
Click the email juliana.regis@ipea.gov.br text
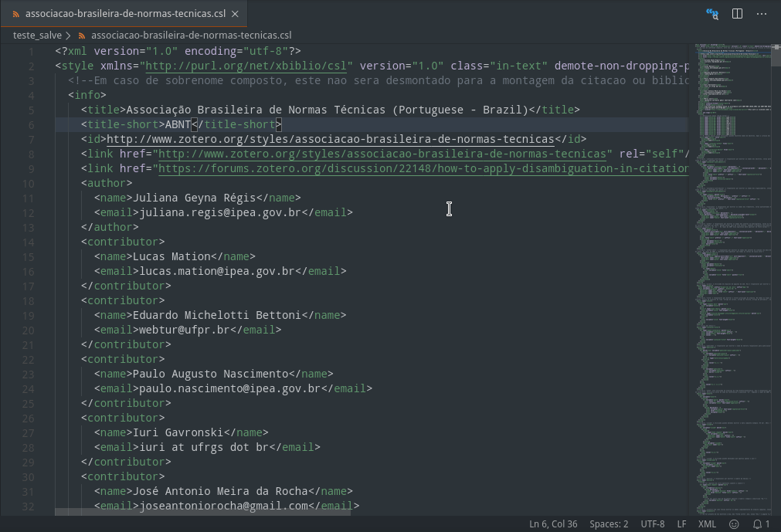pyautogui.click(x=220, y=213)
